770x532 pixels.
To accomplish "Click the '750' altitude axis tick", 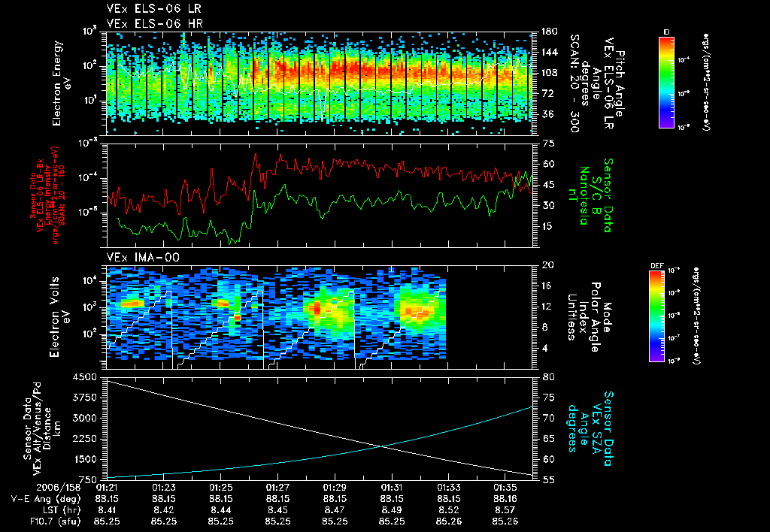I will (x=87, y=480).
